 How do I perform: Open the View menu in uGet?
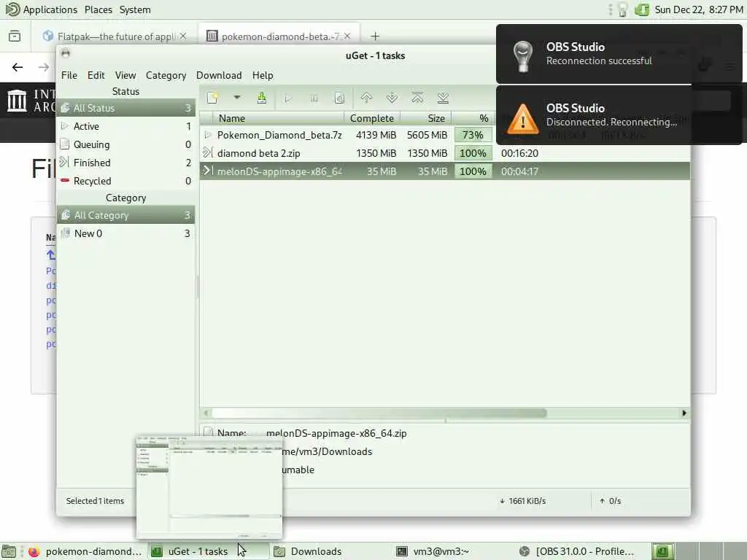coord(125,75)
